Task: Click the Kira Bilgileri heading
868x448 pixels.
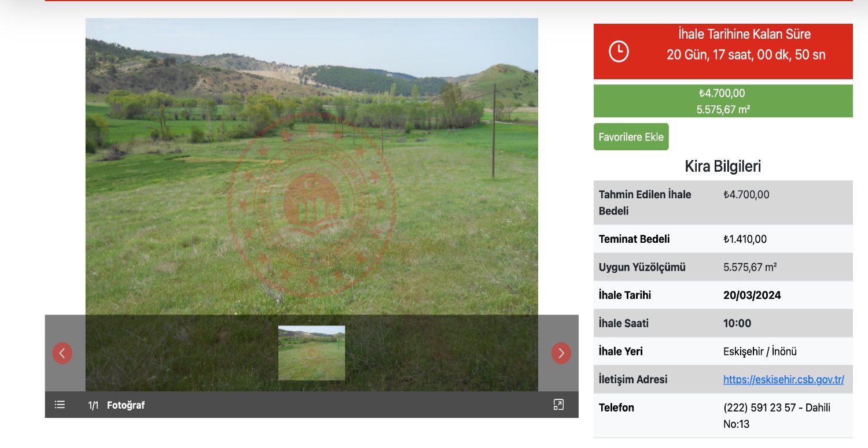Action: [x=723, y=166]
